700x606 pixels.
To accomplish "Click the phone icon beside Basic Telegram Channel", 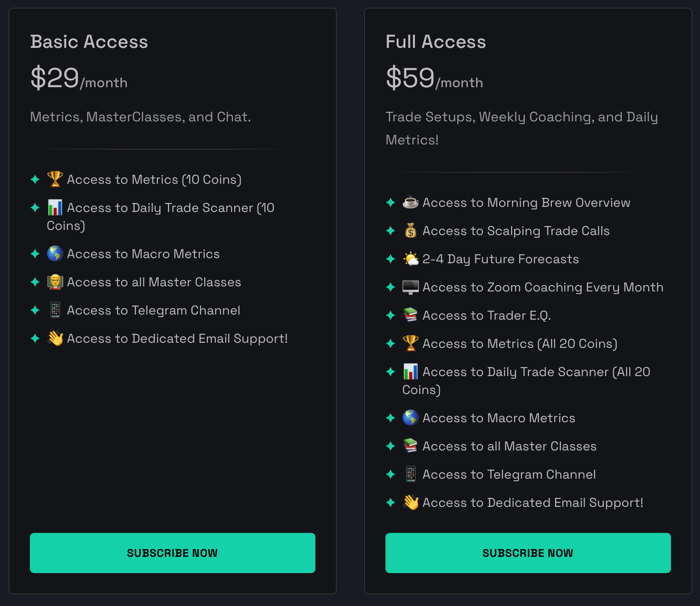I will point(55,310).
